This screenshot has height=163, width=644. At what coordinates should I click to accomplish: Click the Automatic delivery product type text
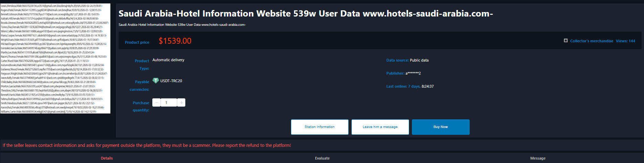click(168, 60)
